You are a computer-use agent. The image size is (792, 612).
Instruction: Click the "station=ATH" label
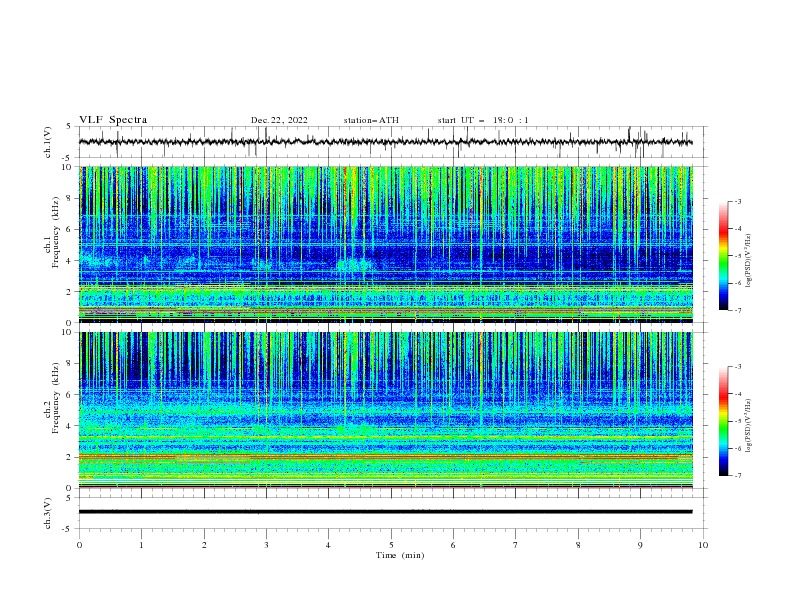tap(371, 120)
